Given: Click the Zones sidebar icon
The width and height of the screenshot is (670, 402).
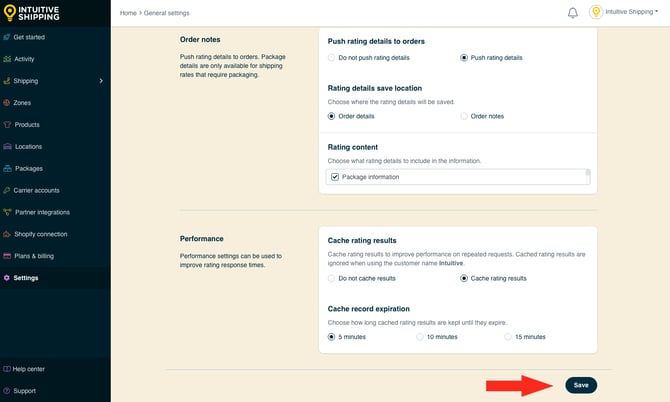Looking at the screenshot, I should [8, 103].
